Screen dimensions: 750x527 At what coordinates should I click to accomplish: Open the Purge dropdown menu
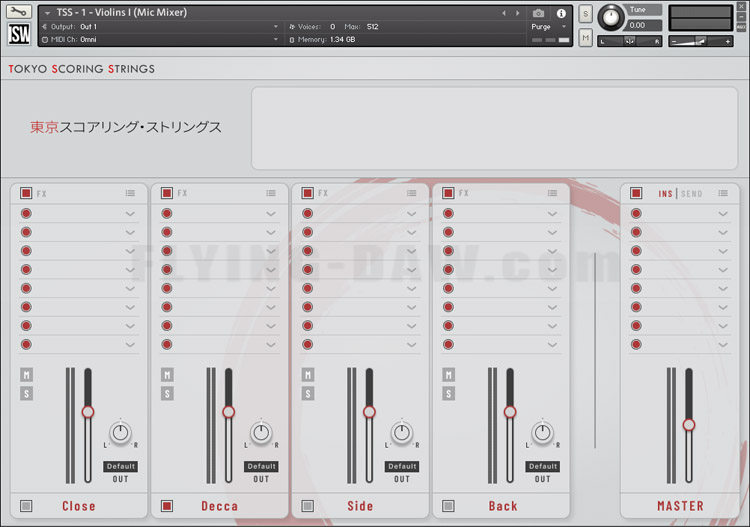[548, 27]
